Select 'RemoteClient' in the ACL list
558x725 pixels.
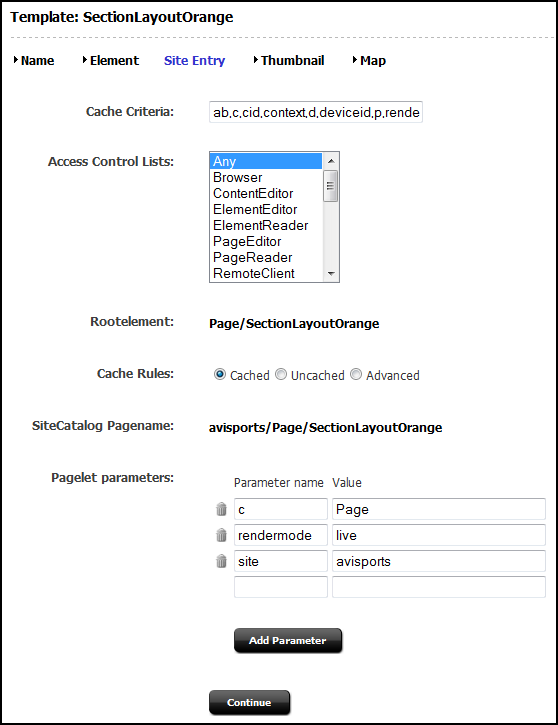tap(266, 273)
